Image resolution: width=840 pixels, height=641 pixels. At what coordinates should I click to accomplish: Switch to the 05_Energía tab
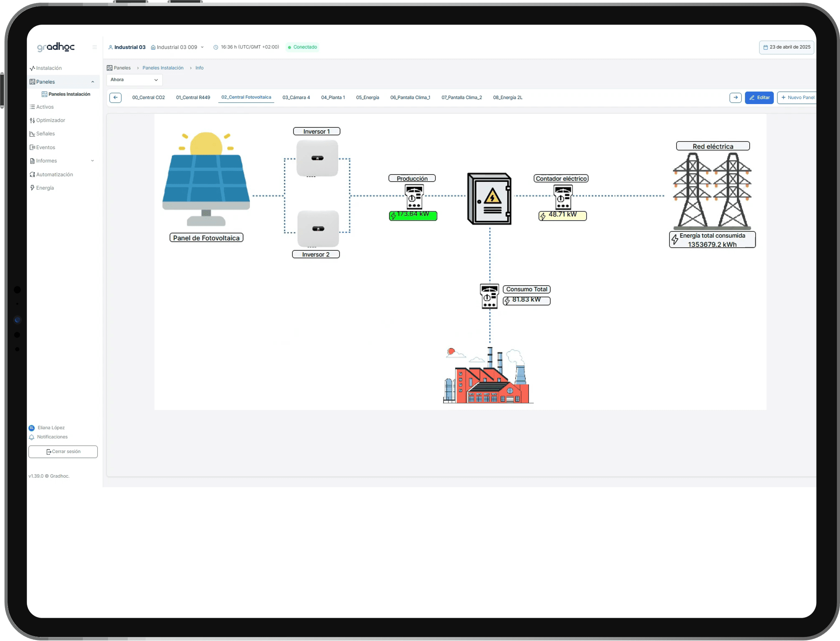[367, 98]
